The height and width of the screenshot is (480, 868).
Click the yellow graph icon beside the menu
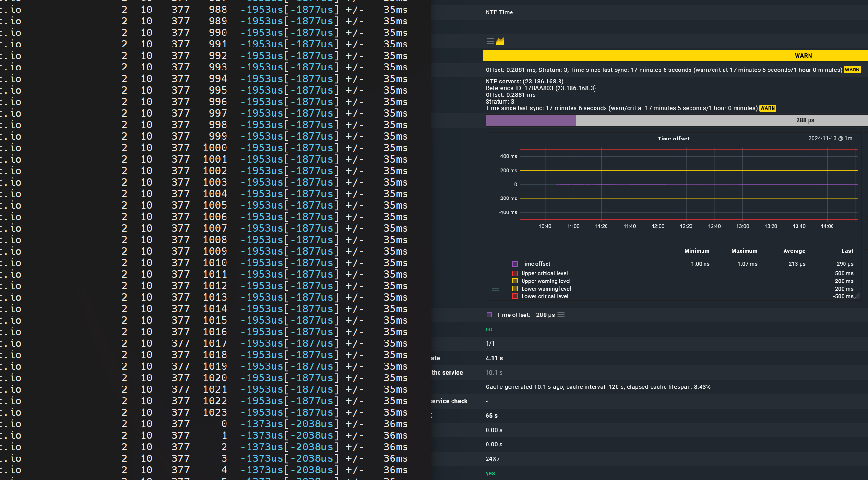click(500, 42)
